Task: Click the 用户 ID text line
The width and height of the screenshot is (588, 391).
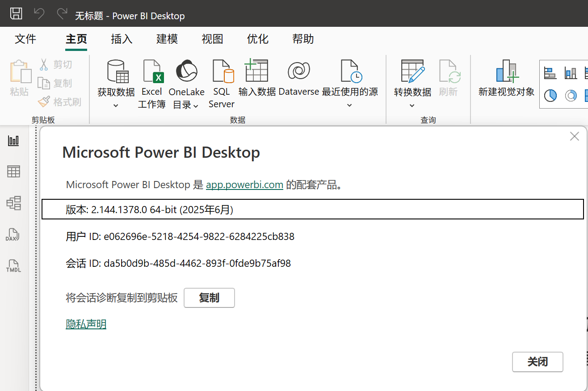Action: click(x=180, y=236)
